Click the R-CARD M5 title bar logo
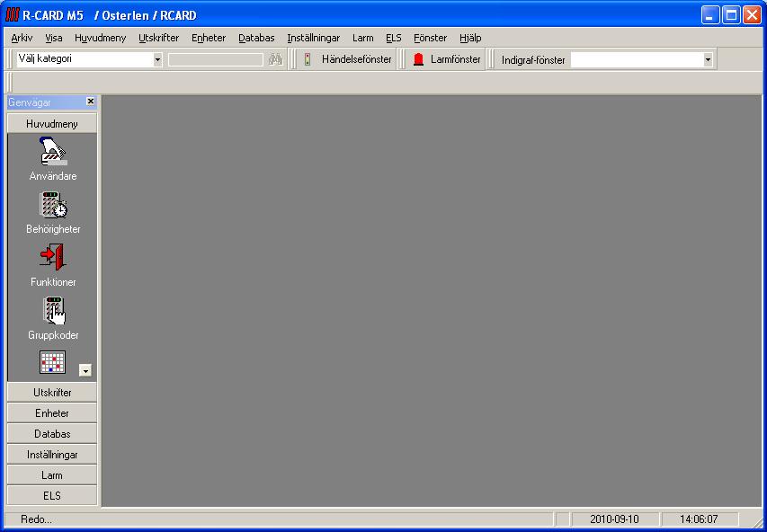The width and height of the screenshot is (767, 532). (13, 15)
